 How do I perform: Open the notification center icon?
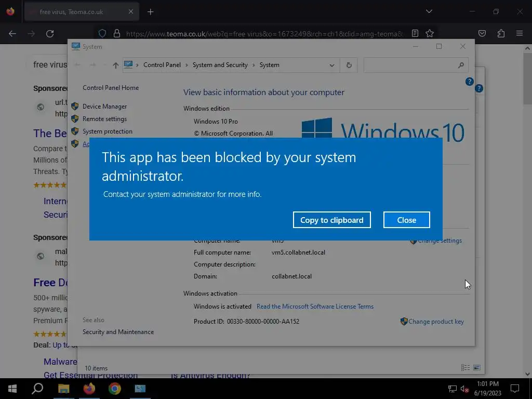(x=515, y=389)
